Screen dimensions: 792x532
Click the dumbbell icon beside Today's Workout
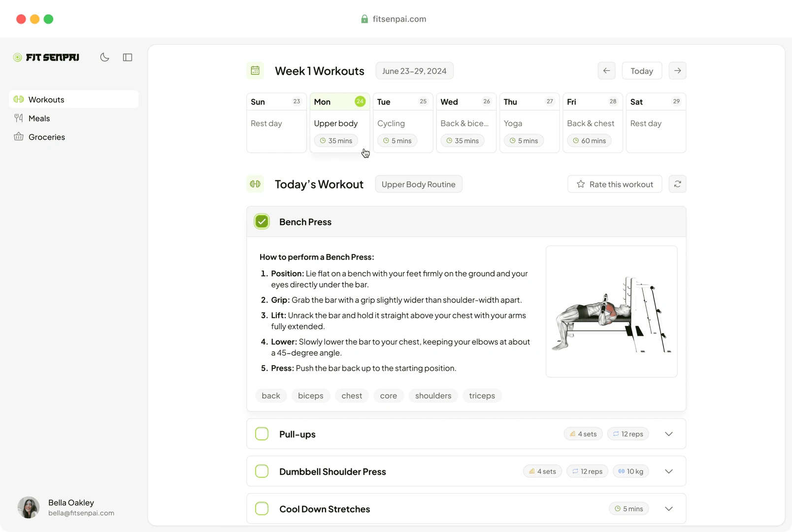coord(255,184)
